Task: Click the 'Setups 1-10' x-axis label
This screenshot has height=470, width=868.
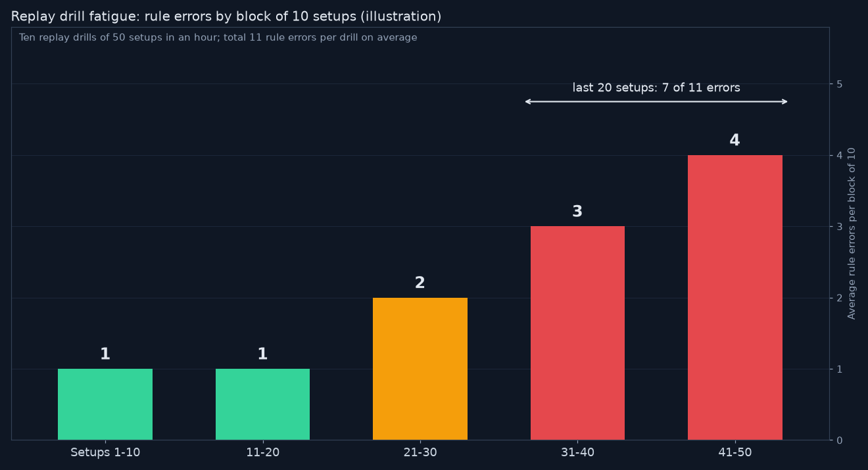Action: (x=105, y=453)
